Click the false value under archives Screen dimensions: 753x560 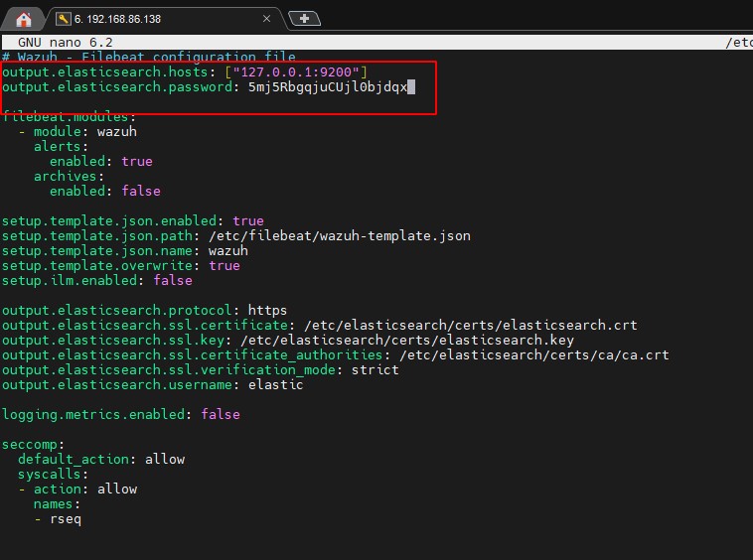coord(141,191)
